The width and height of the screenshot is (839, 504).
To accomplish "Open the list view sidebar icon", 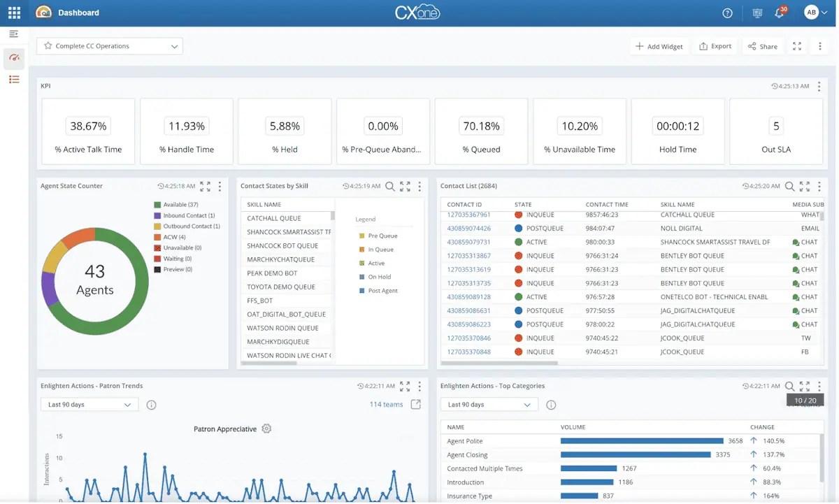I will click(14, 80).
